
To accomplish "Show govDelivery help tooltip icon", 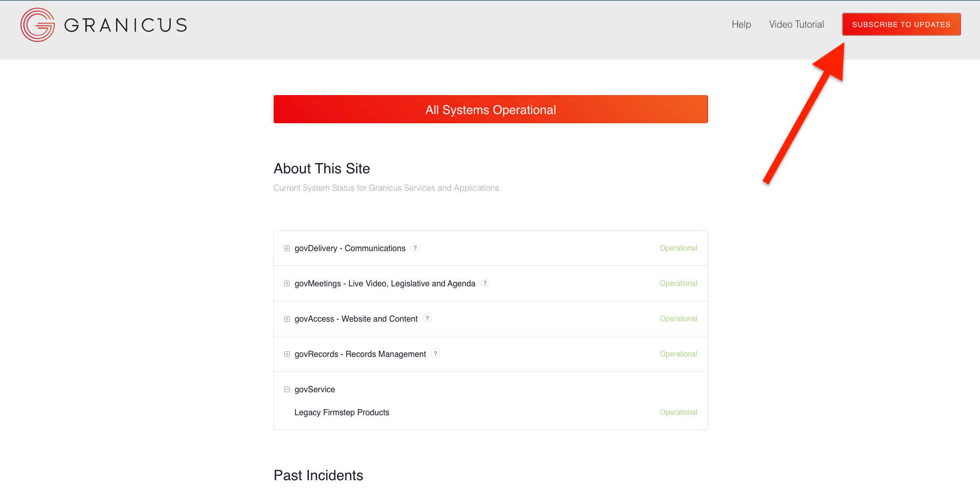I will point(415,247).
